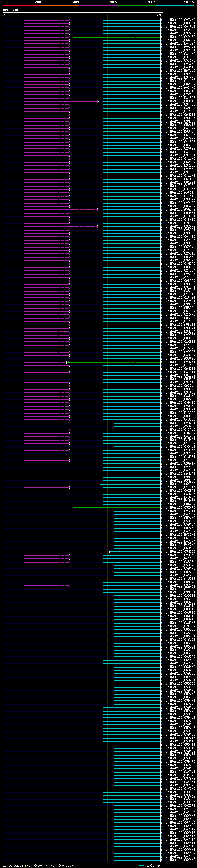Screen dimensions: 197x868
Task: Click the green ~80% identity legend segment
Action: pyautogui.click(x=137, y=6)
